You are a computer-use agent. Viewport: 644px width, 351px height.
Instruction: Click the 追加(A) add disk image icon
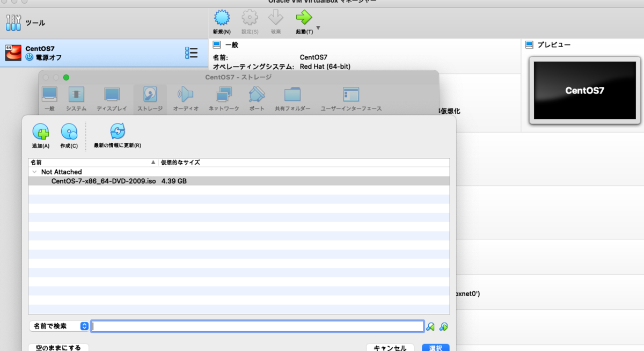(x=41, y=135)
